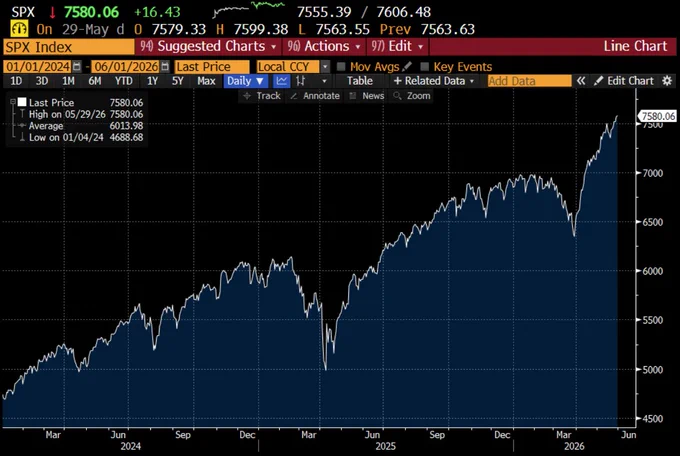The height and width of the screenshot is (456, 680).
Task: Click the 7580.06 price tag on axis
Action: [x=658, y=116]
